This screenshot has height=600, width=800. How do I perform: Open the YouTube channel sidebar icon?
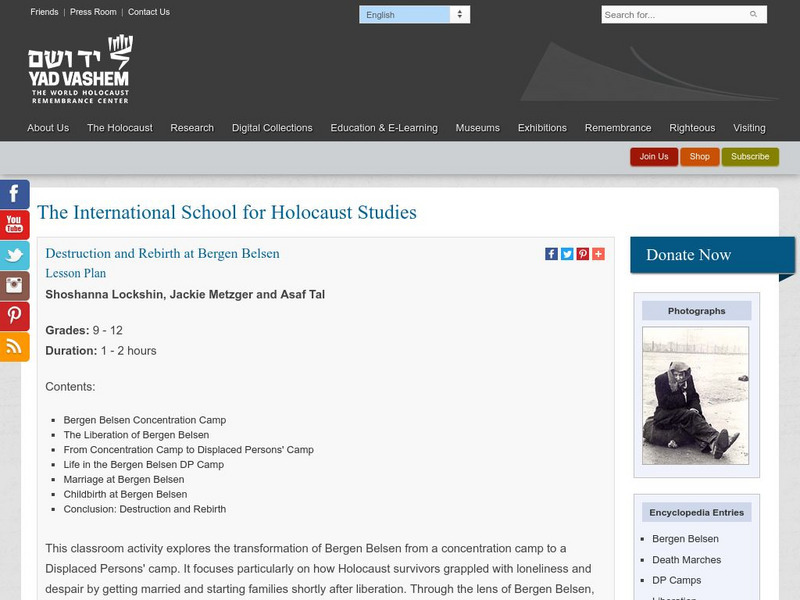[x=12, y=226]
